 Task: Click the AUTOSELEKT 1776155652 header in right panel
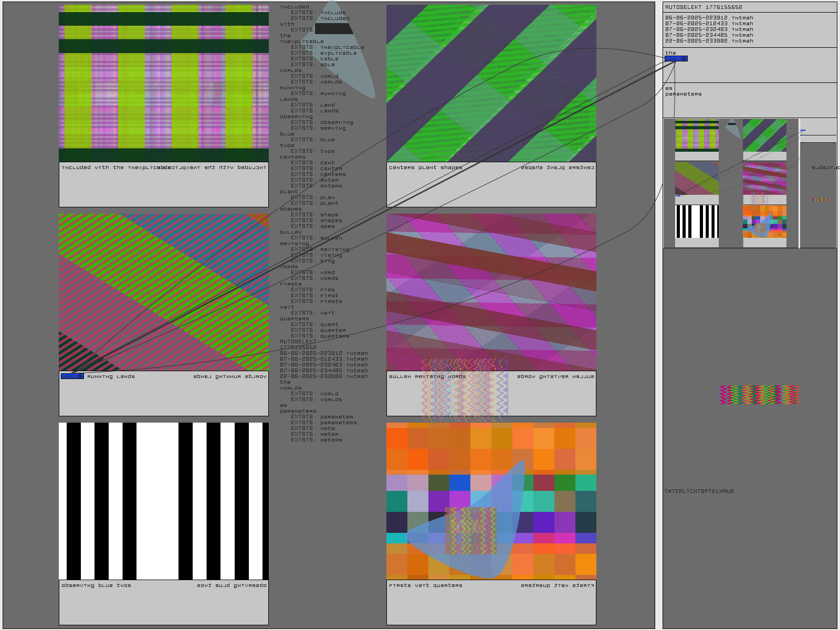coord(703,7)
